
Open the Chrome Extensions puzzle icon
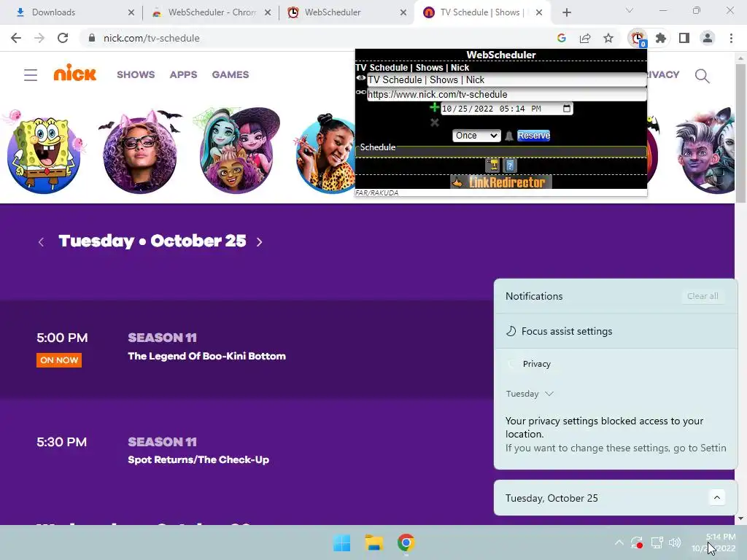(x=661, y=38)
